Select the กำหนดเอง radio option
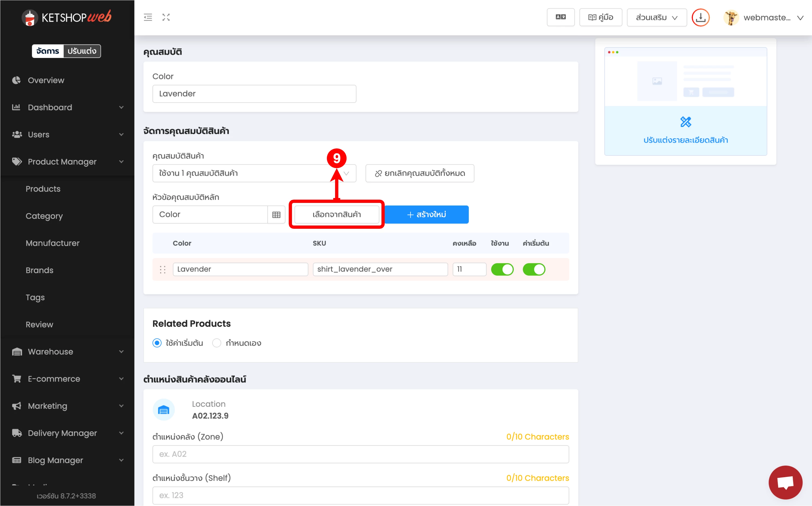This screenshot has height=506, width=812. point(217,343)
